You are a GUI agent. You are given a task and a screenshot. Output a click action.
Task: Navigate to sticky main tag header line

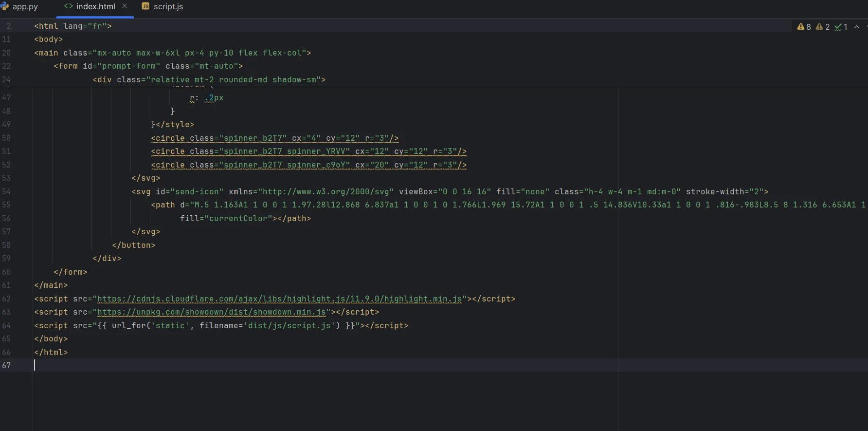172,53
